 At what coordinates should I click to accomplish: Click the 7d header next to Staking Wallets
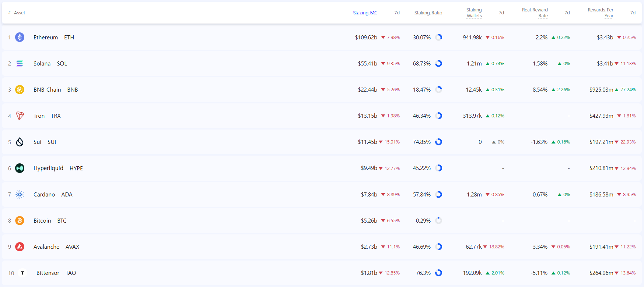[x=501, y=13]
